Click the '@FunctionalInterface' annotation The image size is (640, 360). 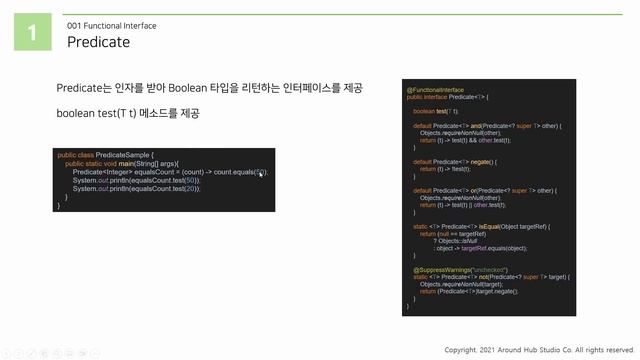pos(435,90)
